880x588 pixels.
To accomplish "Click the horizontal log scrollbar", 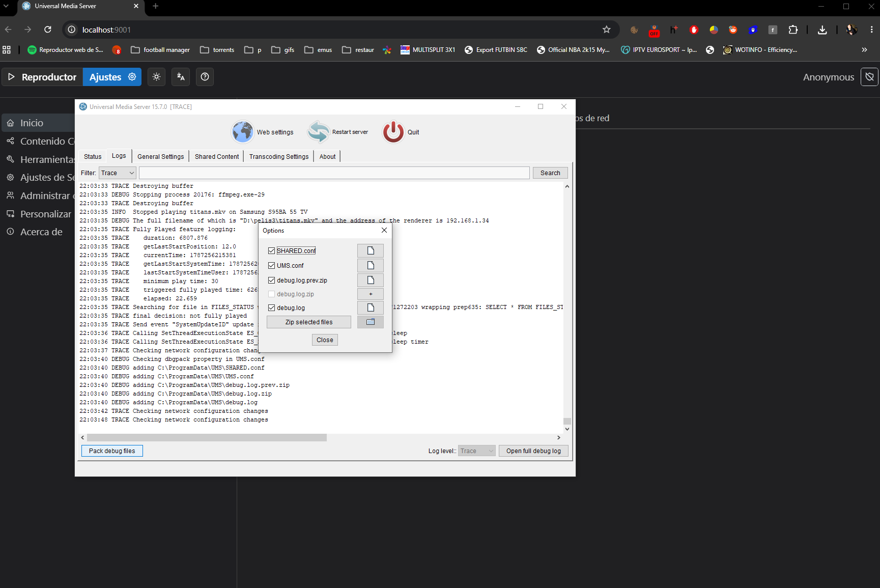I will [x=207, y=437].
